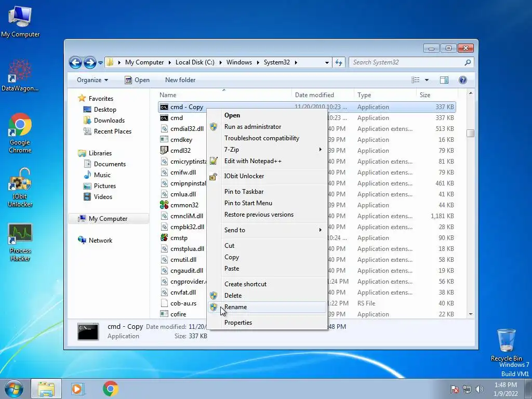Choose Edit with Notepad++
The width and height of the screenshot is (532, 399).
coord(267,161)
